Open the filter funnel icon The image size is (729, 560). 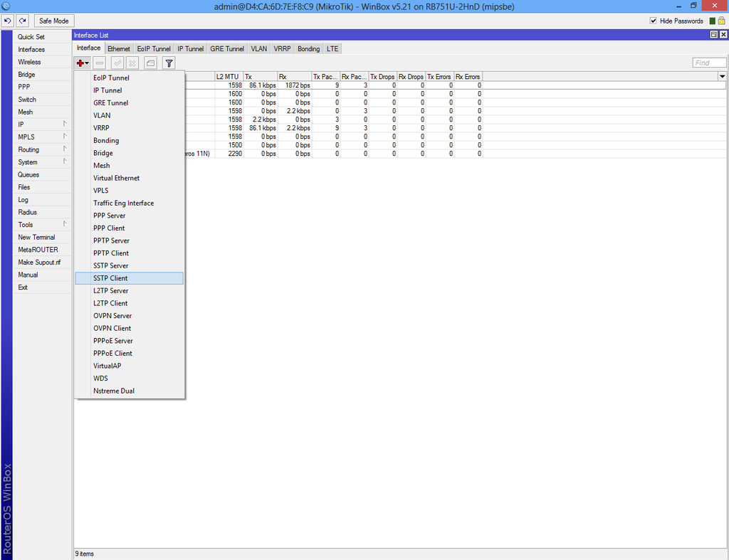(x=168, y=63)
